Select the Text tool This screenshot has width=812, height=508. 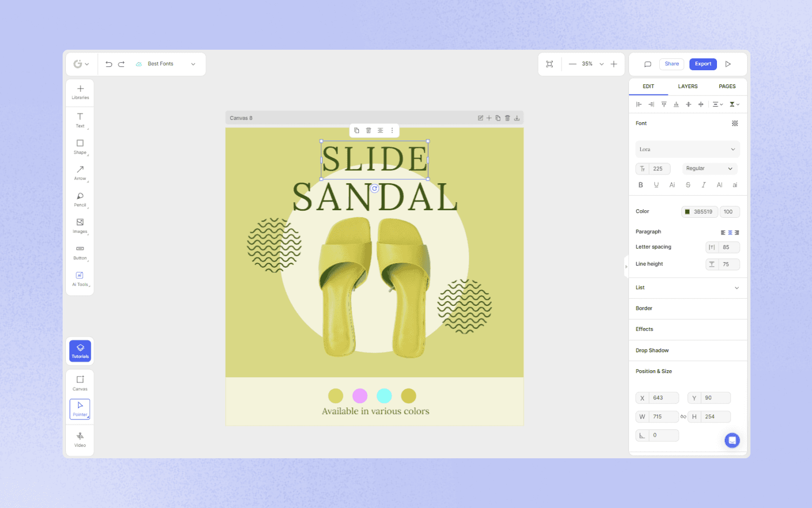pyautogui.click(x=80, y=120)
